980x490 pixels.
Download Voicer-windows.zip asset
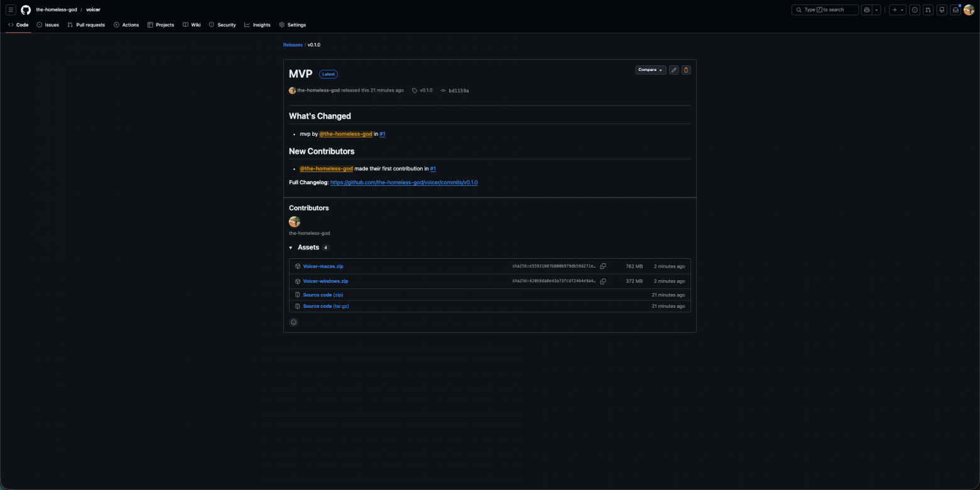[x=325, y=281]
